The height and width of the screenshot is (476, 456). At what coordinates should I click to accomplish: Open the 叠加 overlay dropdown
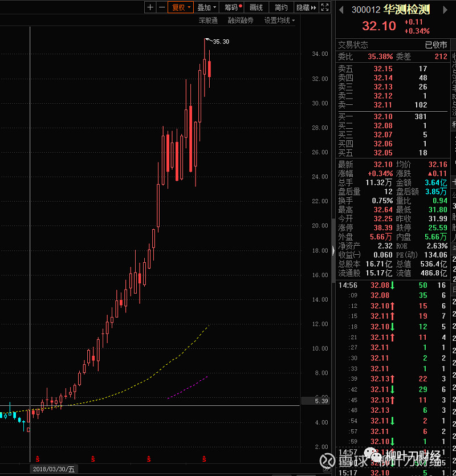pyautogui.click(x=206, y=7)
